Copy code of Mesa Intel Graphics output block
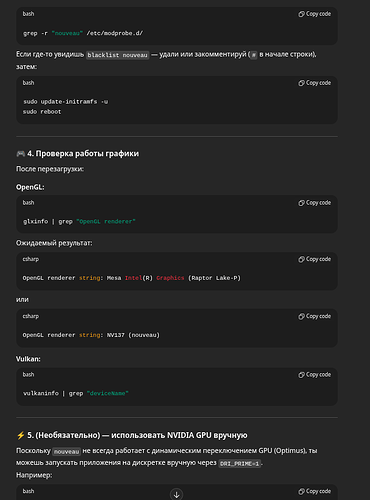This screenshot has width=370, height=500. pyautogui.click(x=314, y=259)
